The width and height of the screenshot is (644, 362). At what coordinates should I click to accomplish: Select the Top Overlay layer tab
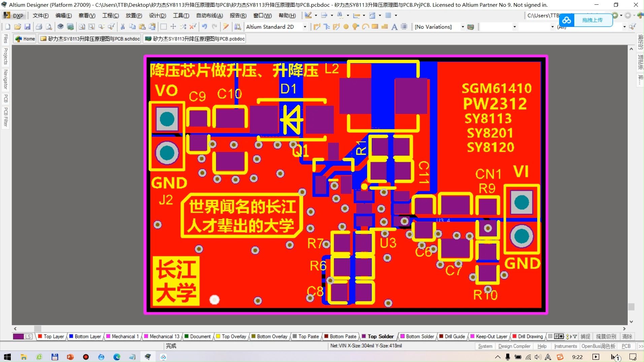point(231,336)
